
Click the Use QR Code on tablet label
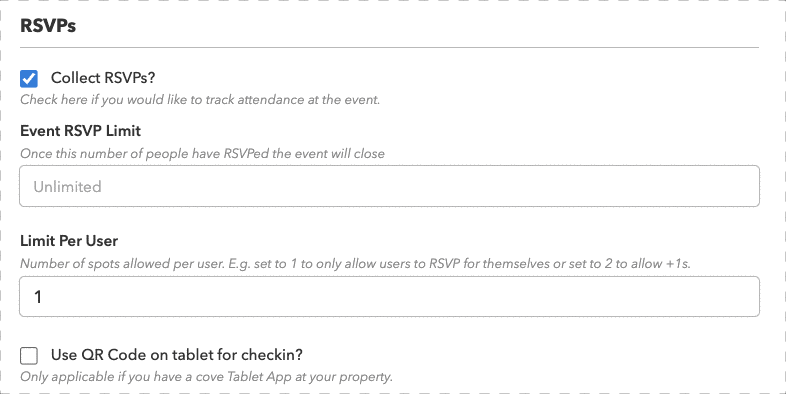click(x=177, y=354)
